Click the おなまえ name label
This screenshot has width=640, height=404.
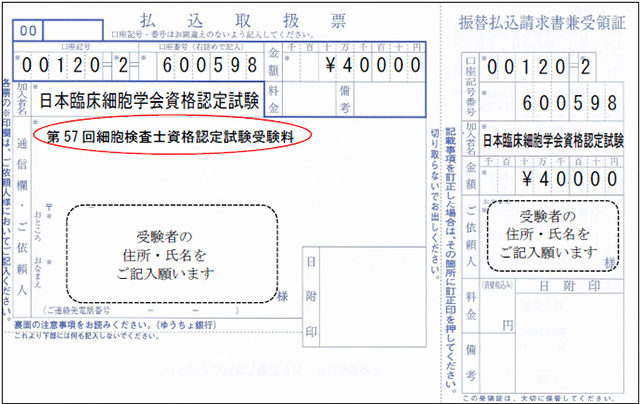point(38,272)
